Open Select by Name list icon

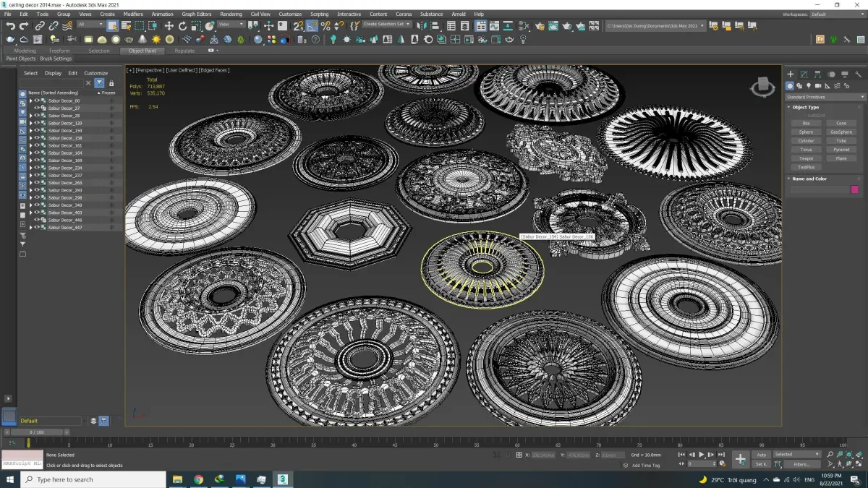click(x=125, y=25)
